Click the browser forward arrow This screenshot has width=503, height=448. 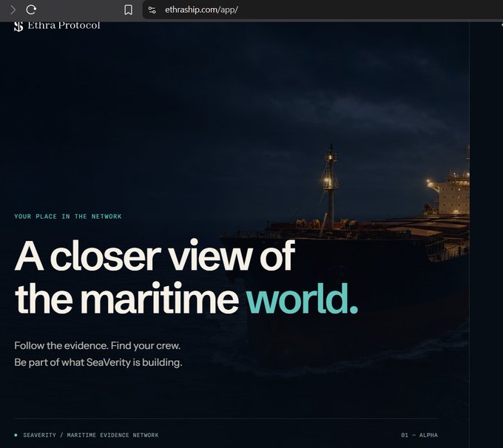tap(13, 10)
